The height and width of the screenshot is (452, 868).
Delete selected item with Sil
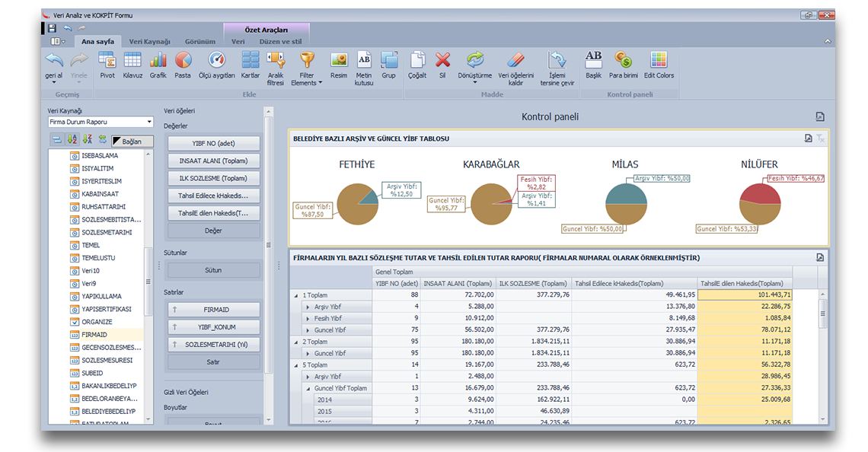[x=442, y=64]
